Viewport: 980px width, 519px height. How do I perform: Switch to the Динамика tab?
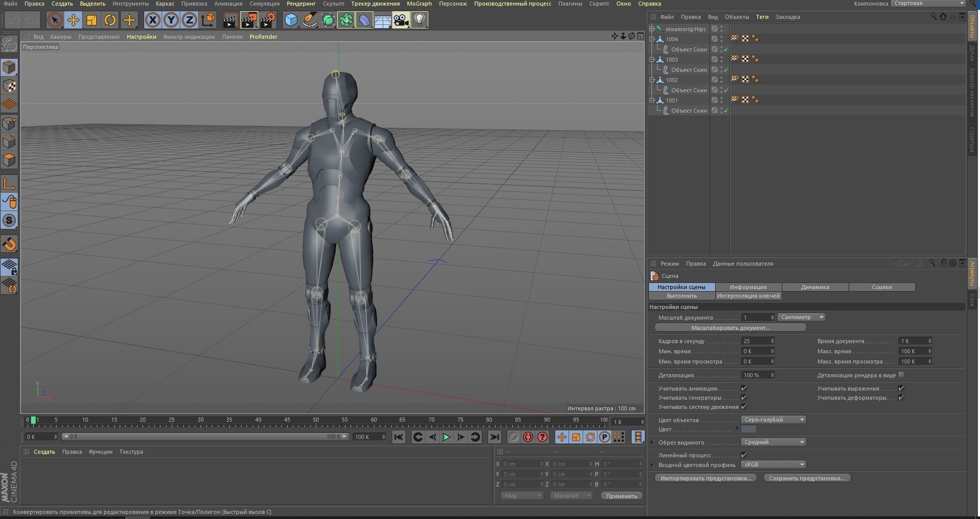point(815,287)
